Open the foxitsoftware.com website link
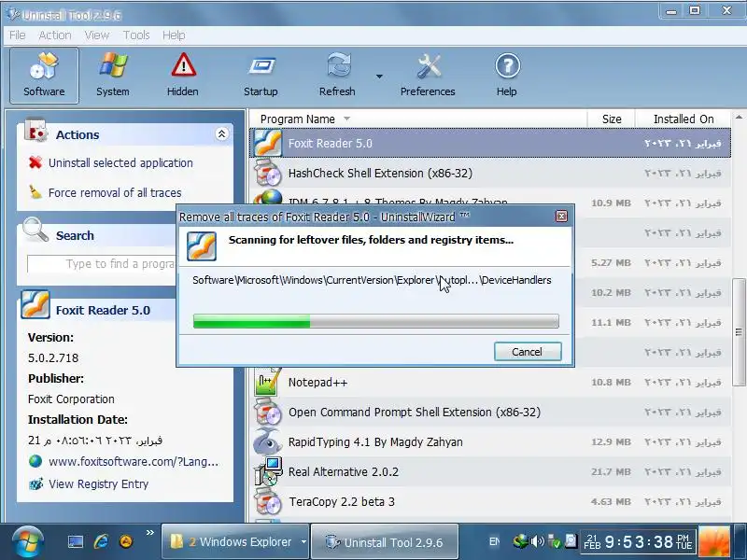The image size is (747, 560). (134, 461)
